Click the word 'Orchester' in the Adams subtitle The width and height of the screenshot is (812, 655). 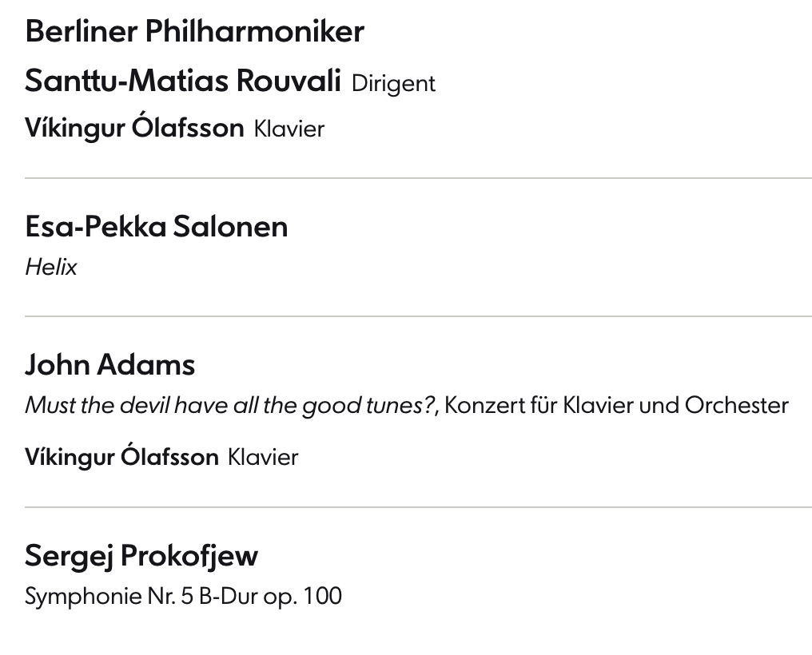coord(736,406)
